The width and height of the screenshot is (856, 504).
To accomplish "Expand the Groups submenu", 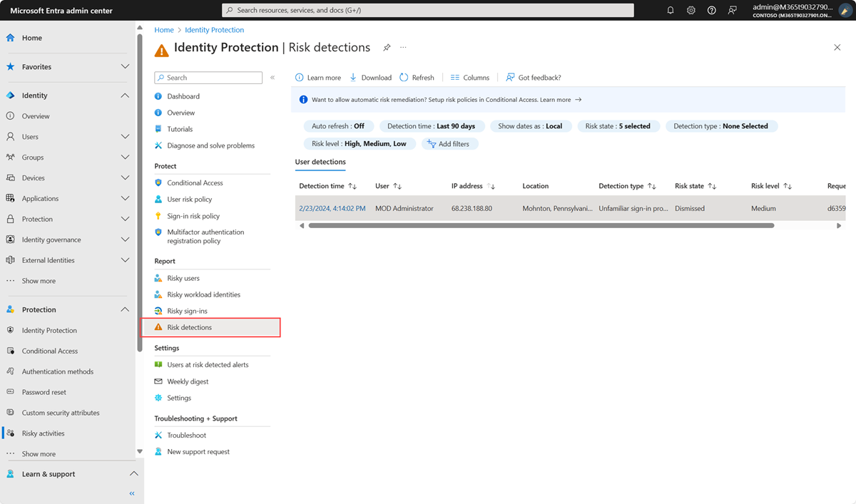I will pos(125,157).
